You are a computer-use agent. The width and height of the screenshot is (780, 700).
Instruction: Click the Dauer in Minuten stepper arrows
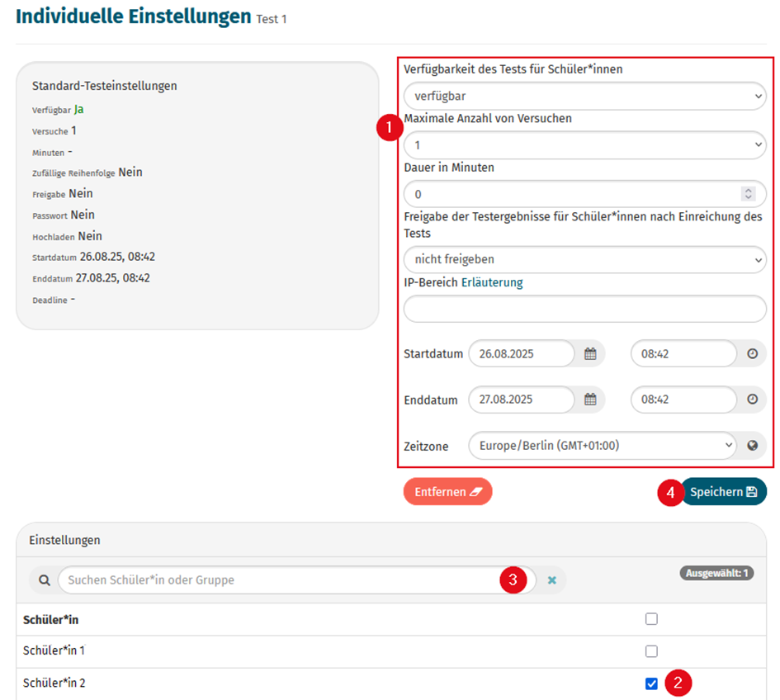748,194
